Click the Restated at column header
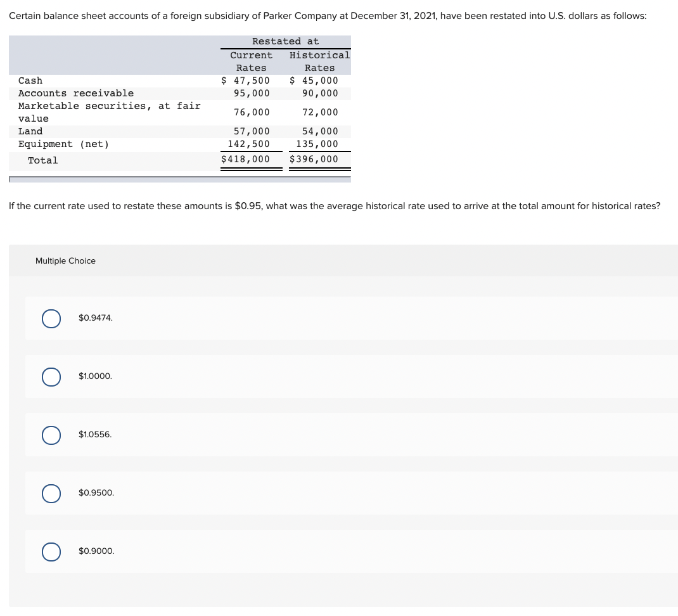This screenshot has height=616, width=678. coord(285,41)
